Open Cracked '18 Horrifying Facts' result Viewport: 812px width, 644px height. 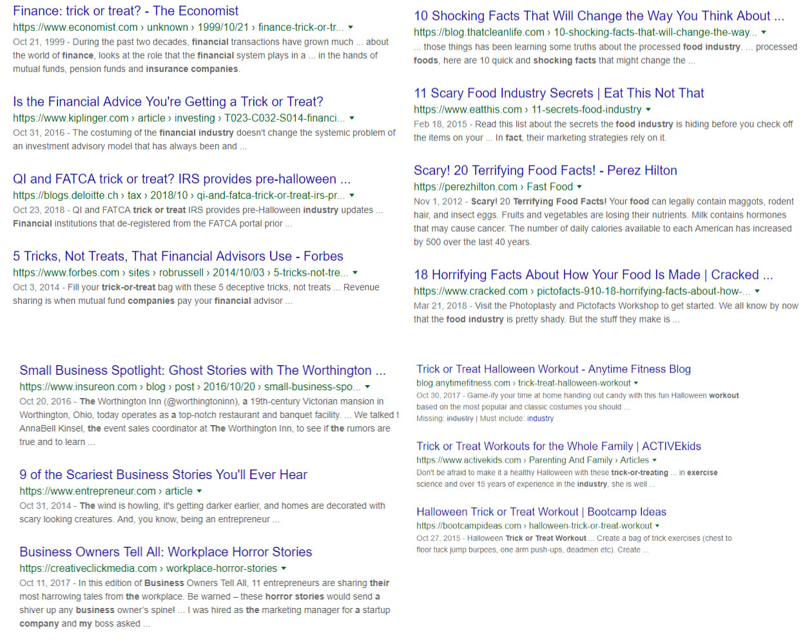click(593, 275)
